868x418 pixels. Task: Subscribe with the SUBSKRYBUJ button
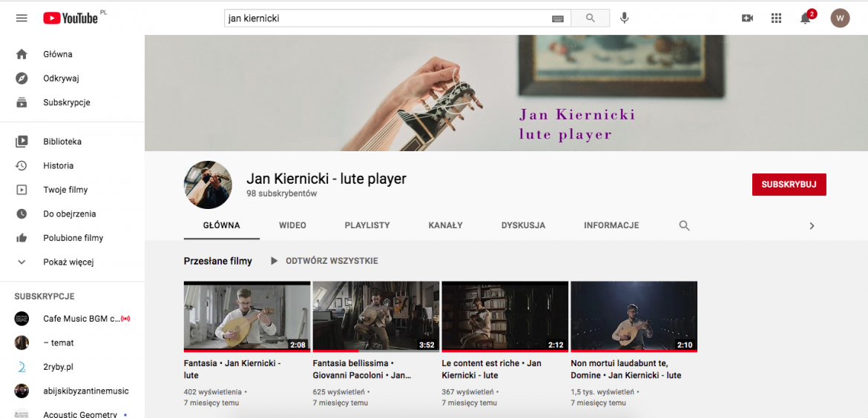(x=789, y=185)
